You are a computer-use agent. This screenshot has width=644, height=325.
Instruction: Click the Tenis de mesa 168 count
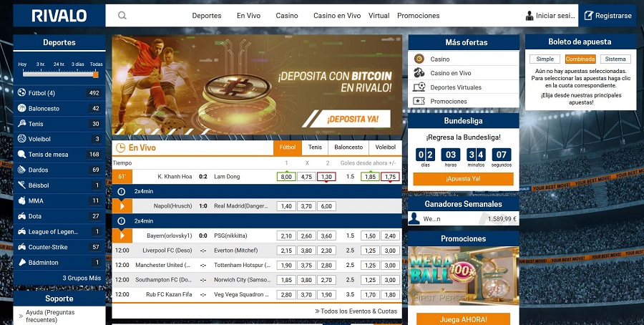pos(94,155)
